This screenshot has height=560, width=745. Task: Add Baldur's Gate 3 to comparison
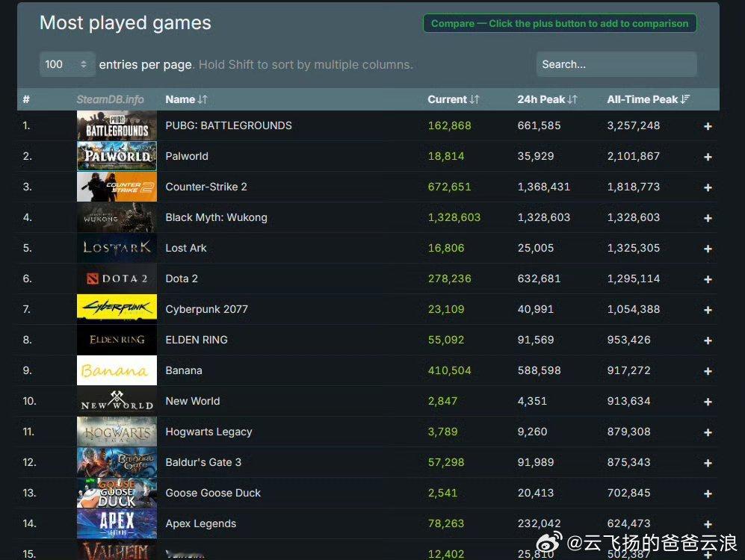click(x=708, y=463)
